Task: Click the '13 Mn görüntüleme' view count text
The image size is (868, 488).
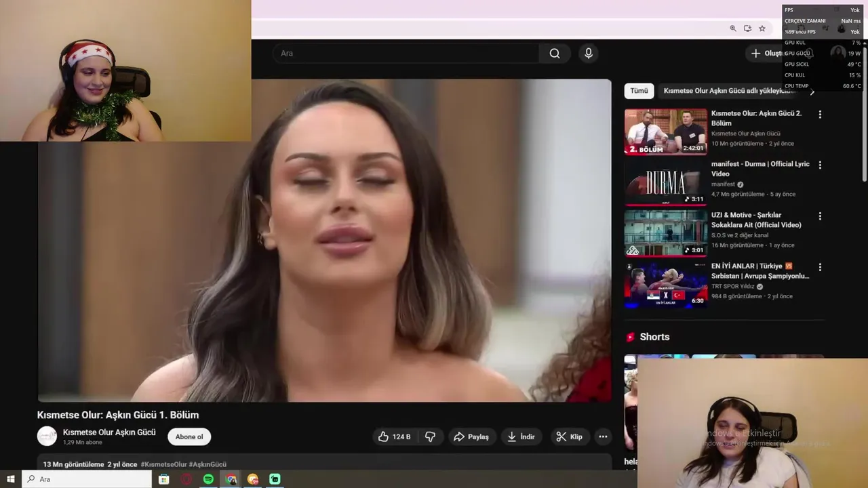Action: 73,464
